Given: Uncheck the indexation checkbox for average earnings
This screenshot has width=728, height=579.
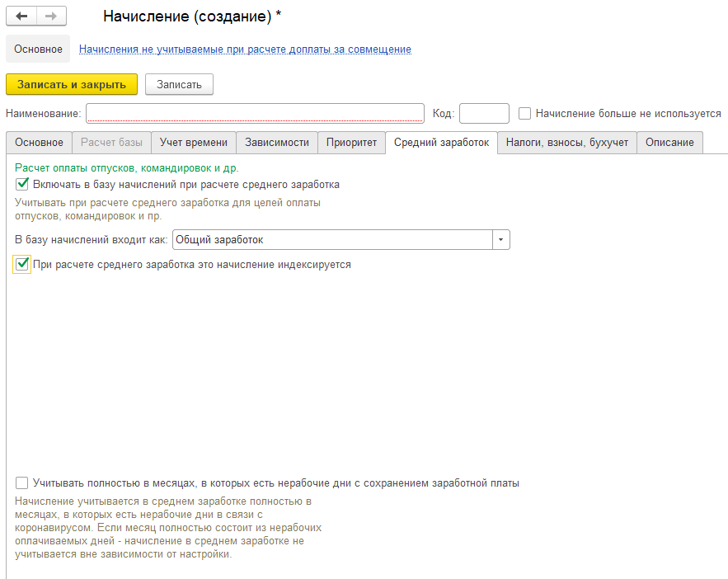Looking at the screenshot, I should pos(22,265).
